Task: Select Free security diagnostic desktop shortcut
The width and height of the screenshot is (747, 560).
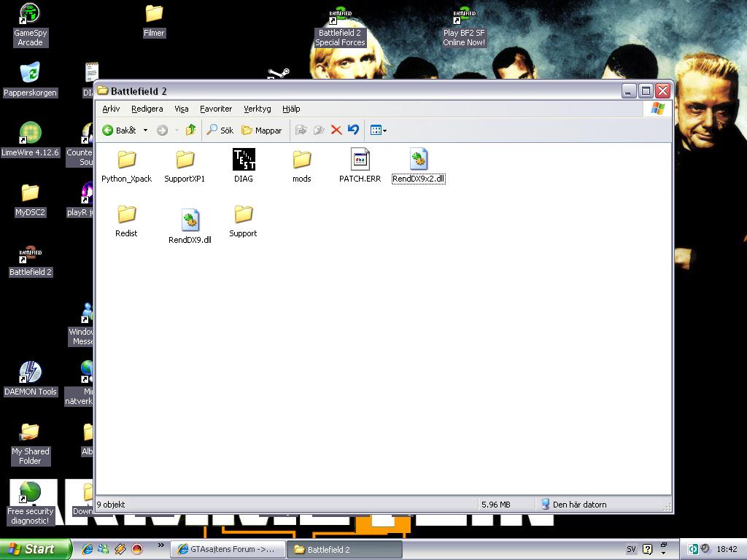Action: coord(31,503)
